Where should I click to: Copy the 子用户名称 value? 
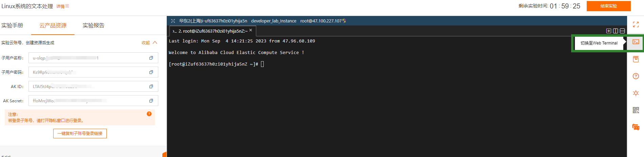pyautogui.click(x=151, y=58)
